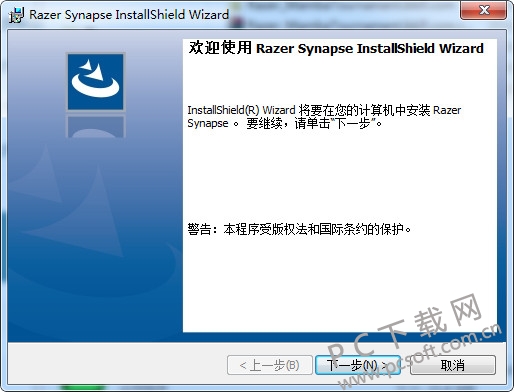Click the quoted 下一步 text in the description
This screenshot has width=514, height=392.
pos(352,124)
